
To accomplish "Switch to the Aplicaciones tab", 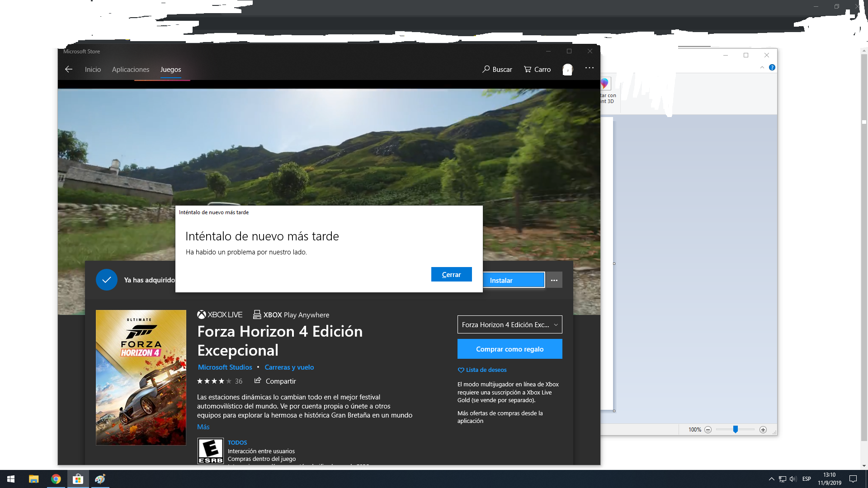I will coord(130,69).
